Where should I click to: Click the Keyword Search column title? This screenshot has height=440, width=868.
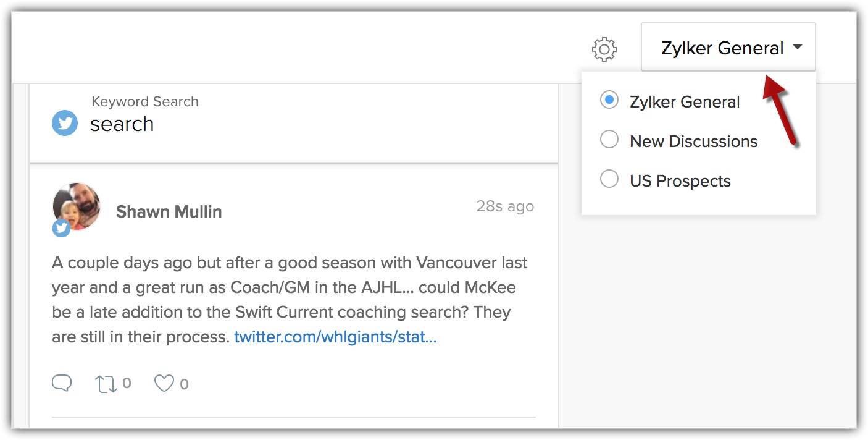pyautogui.click(x=145, y=102)
